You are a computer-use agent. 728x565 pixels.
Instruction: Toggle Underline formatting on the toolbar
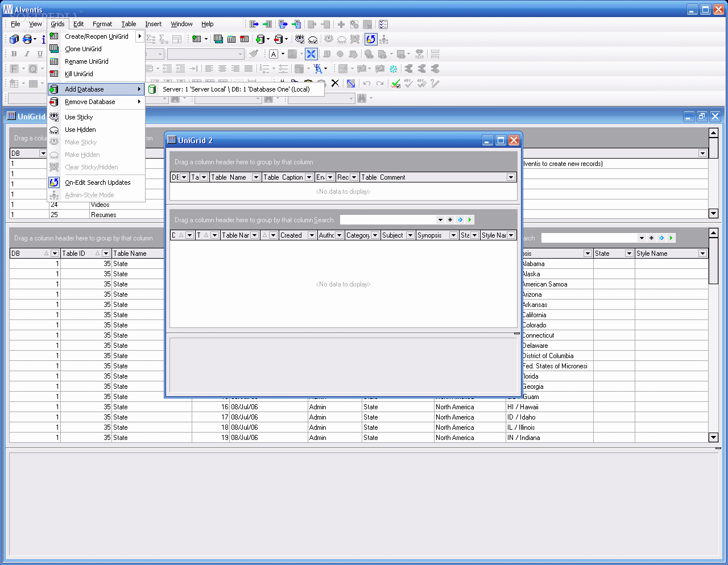tap(40, 54)
